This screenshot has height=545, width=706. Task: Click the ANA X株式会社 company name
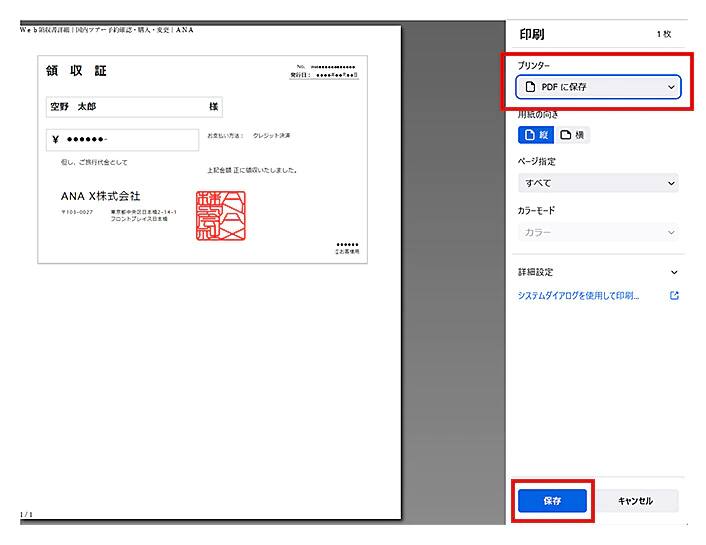pos(100,196)
